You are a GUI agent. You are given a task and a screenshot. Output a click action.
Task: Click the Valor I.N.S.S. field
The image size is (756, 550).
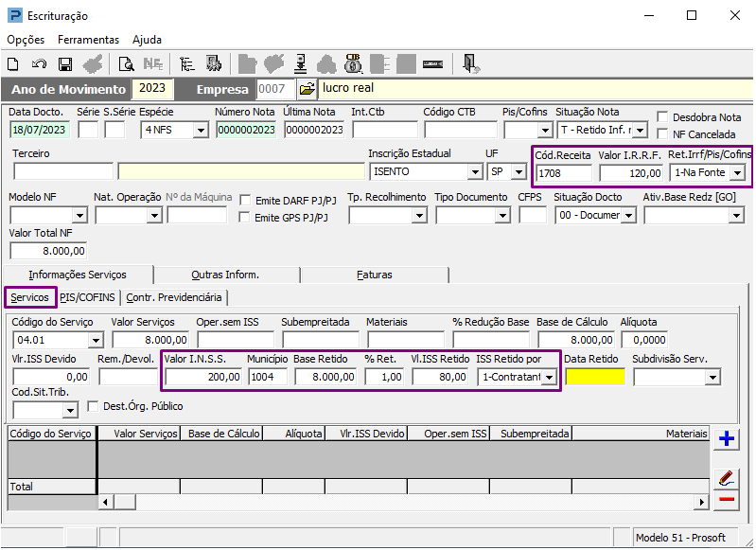coord(203,378)
